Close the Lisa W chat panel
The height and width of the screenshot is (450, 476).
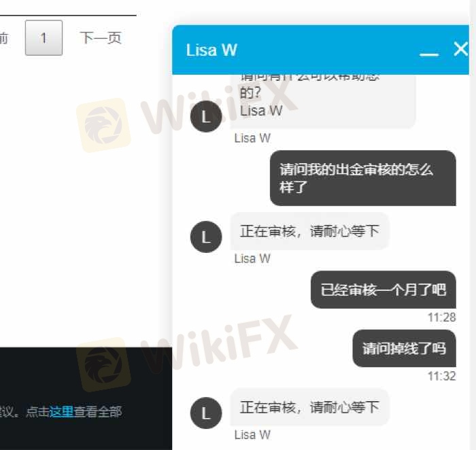tap(461, 49)
